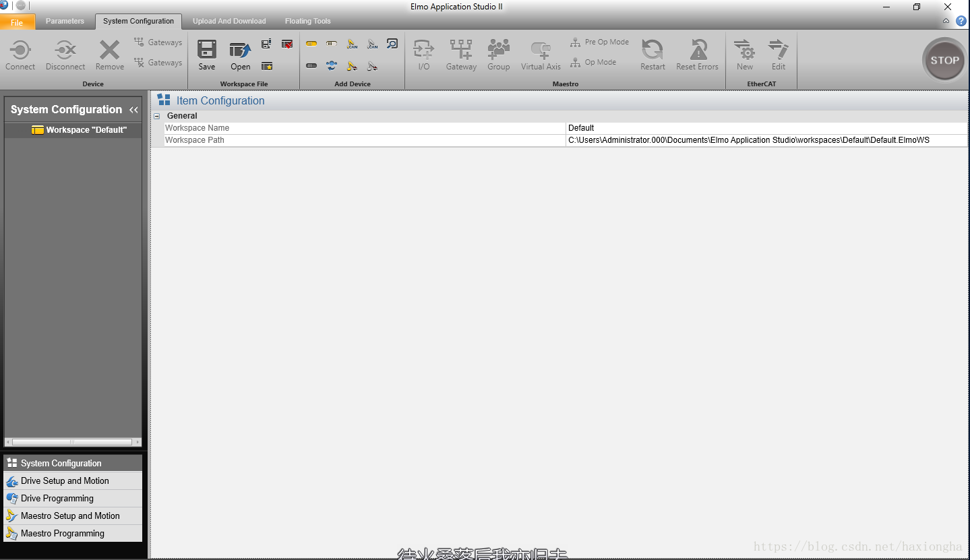Open Maestro Programming section
Screen dimensions: 970x560
tap(73, 533)
